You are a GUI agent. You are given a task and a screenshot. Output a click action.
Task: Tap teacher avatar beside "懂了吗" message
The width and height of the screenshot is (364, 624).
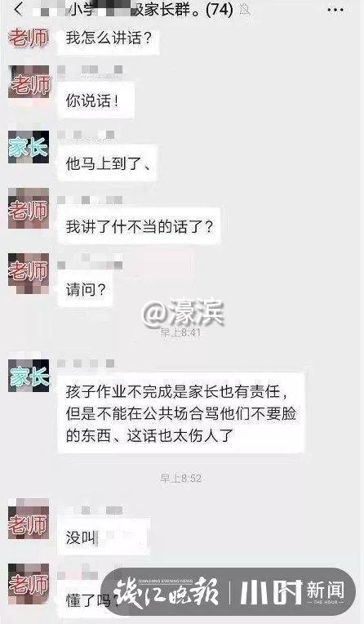coord(29,584)
